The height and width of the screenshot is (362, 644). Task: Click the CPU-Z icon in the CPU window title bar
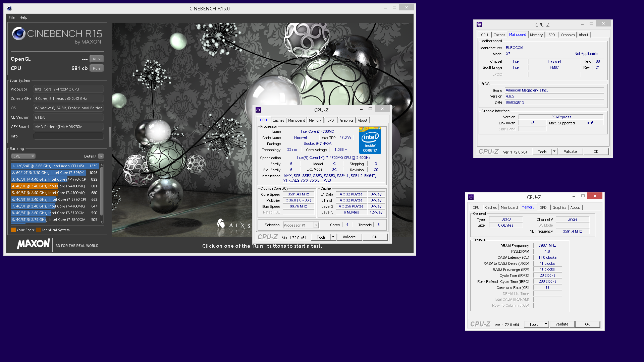(258, 110)
